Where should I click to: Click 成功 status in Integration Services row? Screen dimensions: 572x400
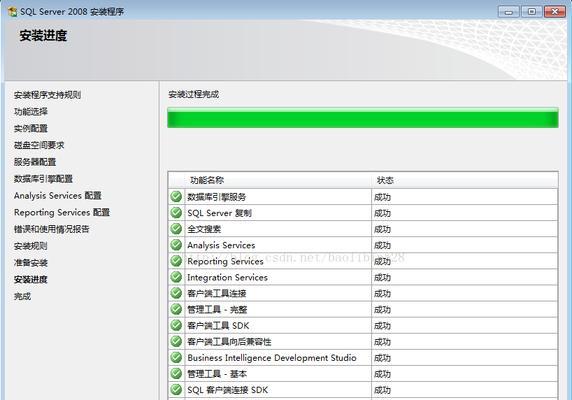click(382, 277)
